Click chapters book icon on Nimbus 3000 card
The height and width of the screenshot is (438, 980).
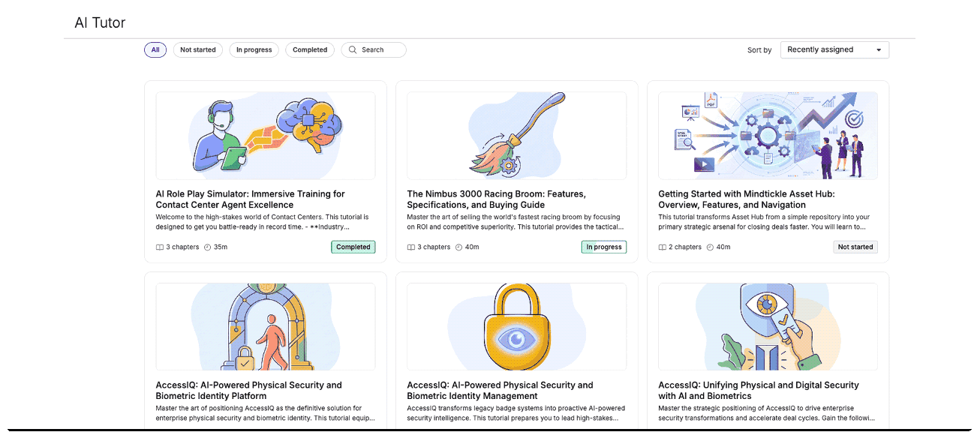tap(411, 247)
